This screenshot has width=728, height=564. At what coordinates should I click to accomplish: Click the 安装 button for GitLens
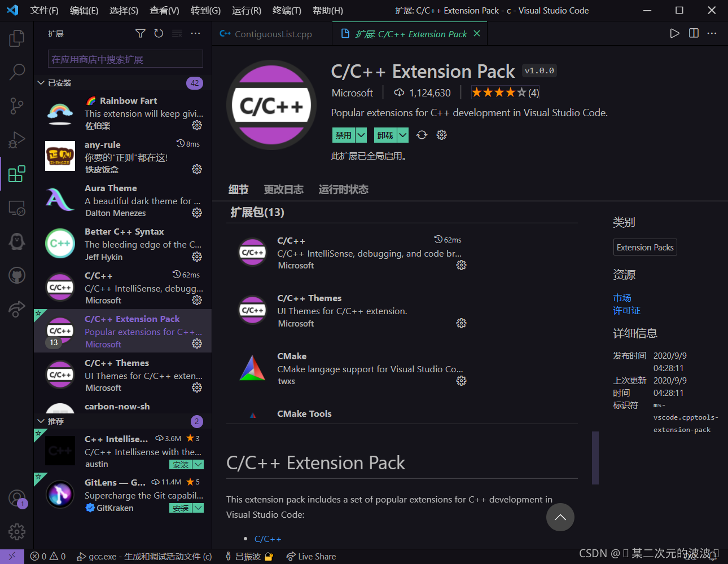[181, 508]
